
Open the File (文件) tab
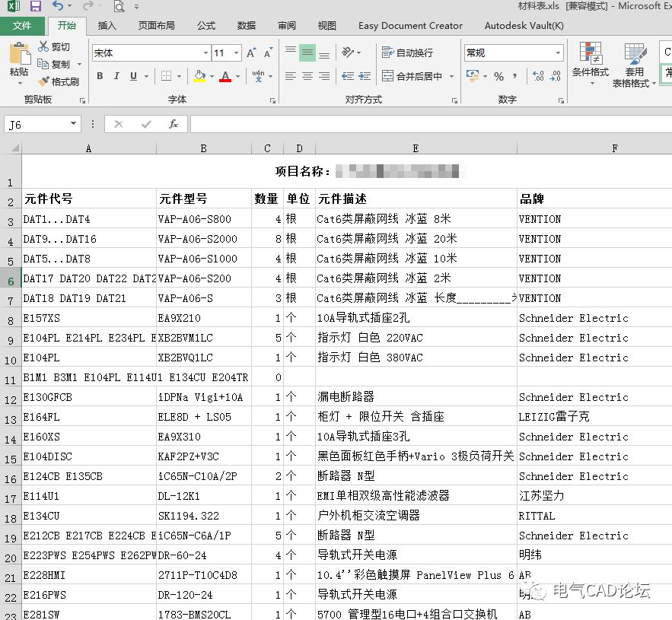[x=22, y=26]
